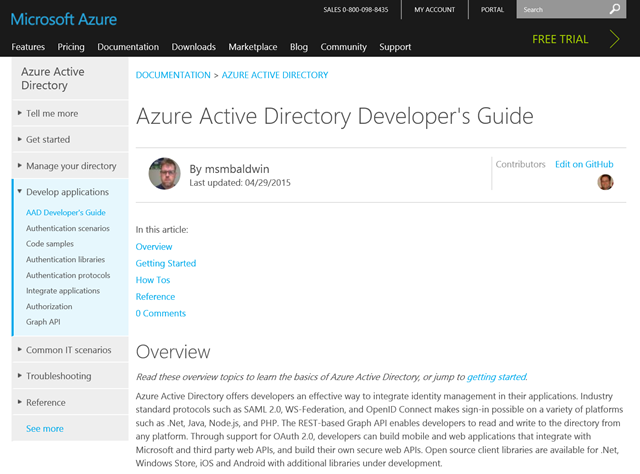
Task: Open the Marketplace menu item
Action: (x=253, y=47)
